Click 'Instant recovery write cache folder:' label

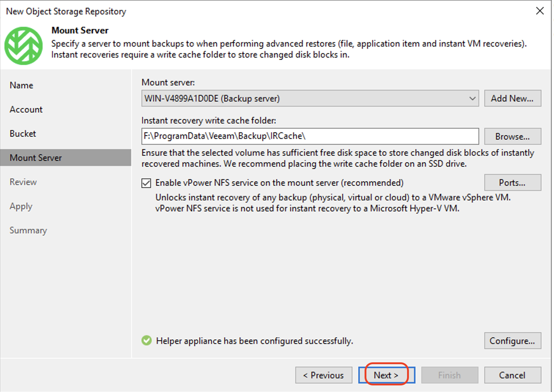(x=209, y=121)
